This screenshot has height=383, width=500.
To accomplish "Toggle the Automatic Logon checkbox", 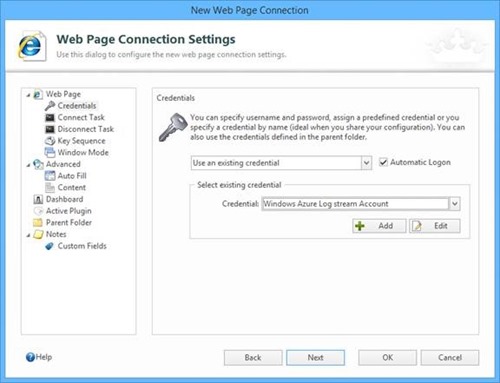I will pyautogui.click(x=383, y=162).
